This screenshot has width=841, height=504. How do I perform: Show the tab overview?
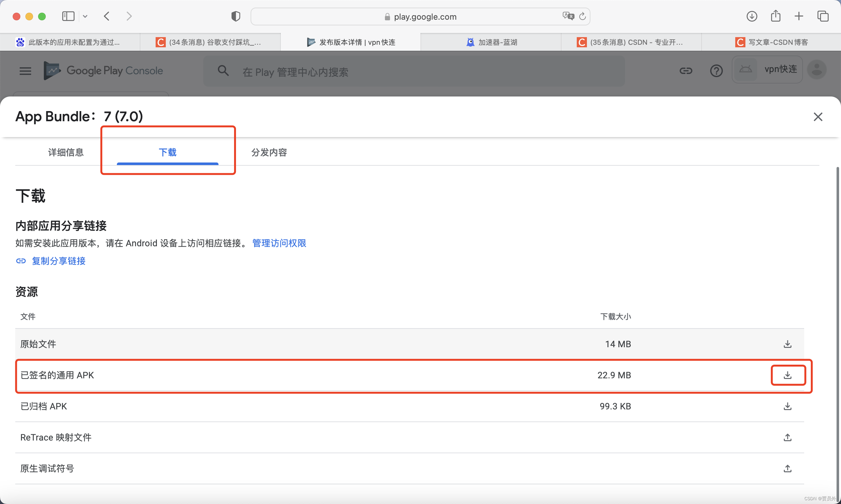click(823, 16)
